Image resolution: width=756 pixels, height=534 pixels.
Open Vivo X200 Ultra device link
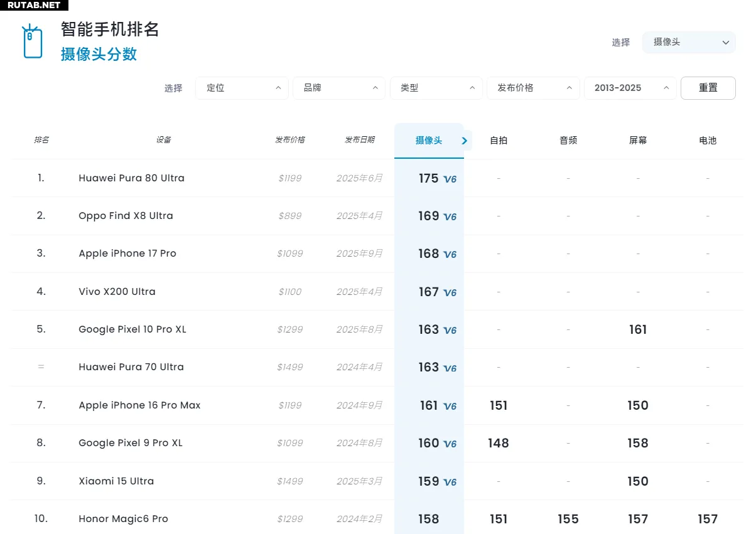click(117, 291)
